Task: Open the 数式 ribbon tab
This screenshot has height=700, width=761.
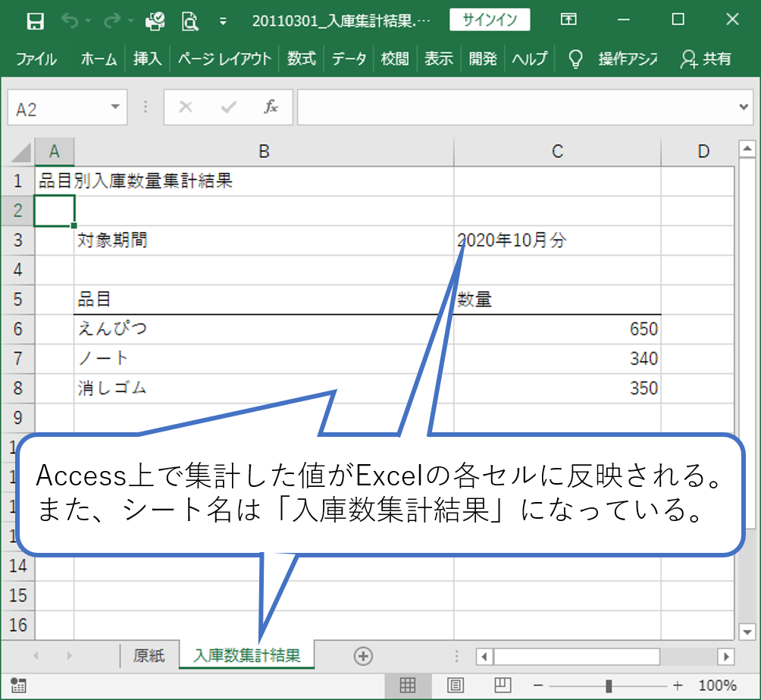Action: [301, 59]
